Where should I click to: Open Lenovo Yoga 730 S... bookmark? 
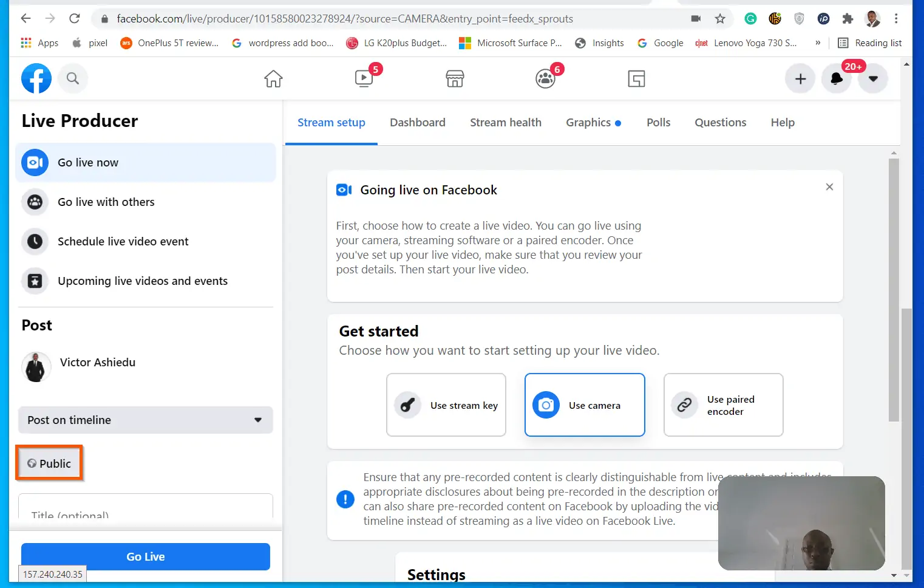coord(746,43)
